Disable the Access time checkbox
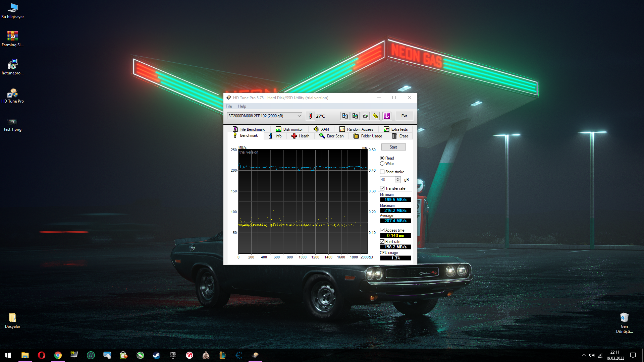Screen dimensions: 644x362 (x=382, y=230)
